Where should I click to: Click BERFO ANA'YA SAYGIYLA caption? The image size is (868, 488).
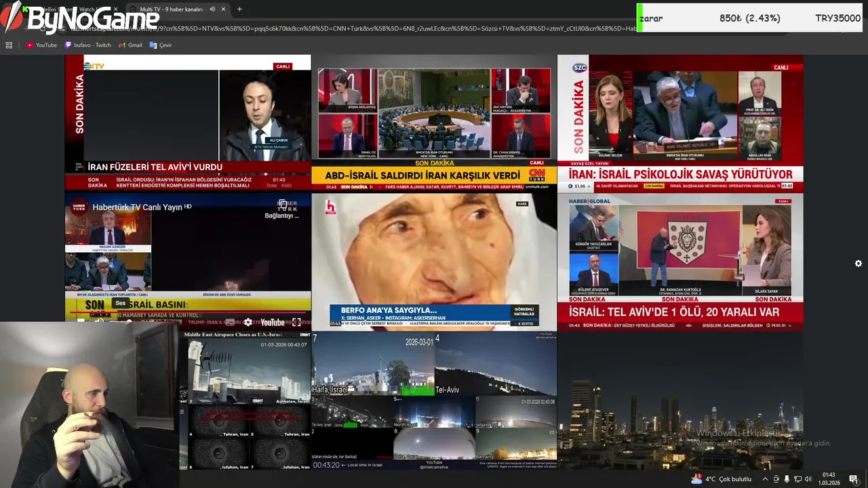(389, 310)
